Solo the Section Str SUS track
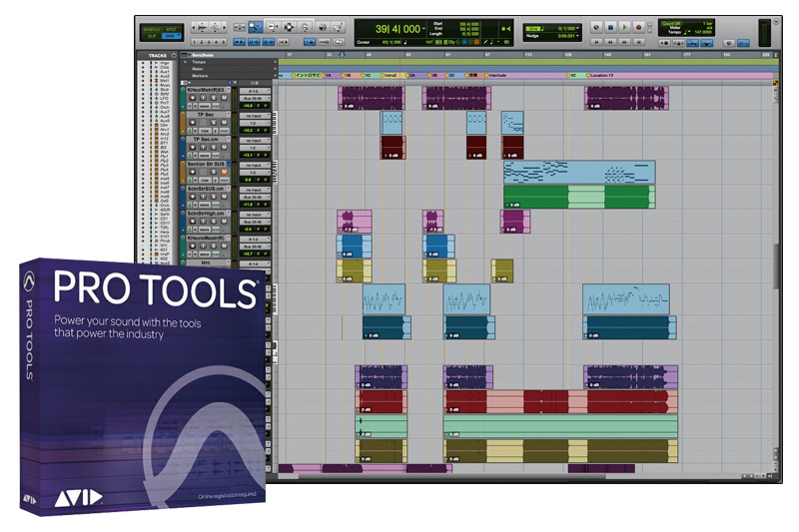 (214, 172)
